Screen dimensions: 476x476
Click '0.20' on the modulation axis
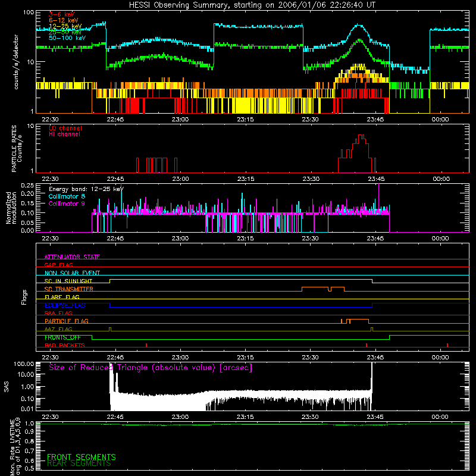pyautogui.click(x=27, y=194)
